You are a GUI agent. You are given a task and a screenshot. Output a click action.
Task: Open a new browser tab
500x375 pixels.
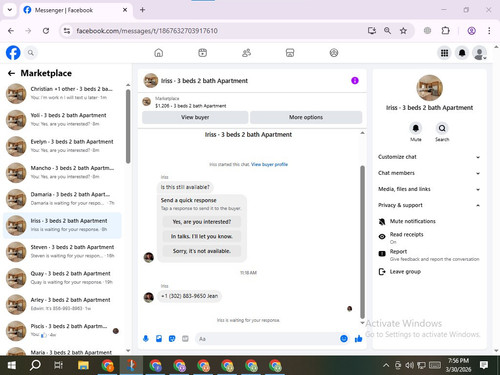click(142, 10)
